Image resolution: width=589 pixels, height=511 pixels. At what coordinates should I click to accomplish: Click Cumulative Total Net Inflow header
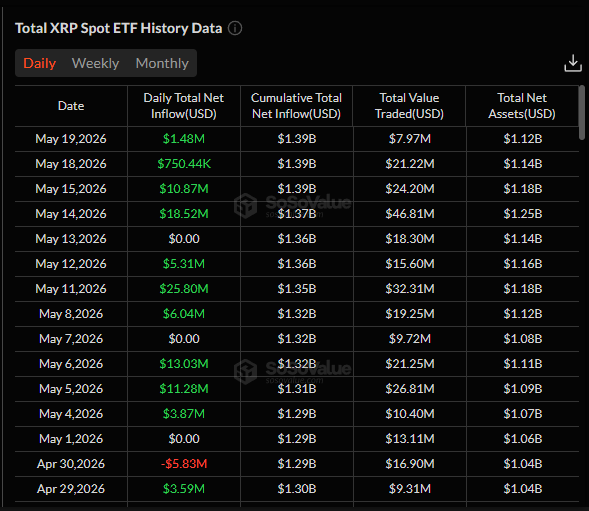tap(296, 106)
